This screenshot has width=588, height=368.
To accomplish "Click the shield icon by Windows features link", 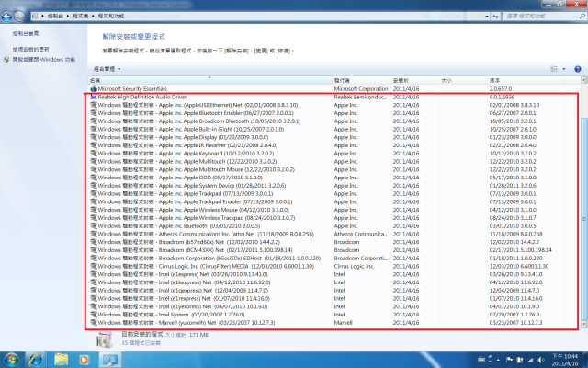I will point(6,59).
